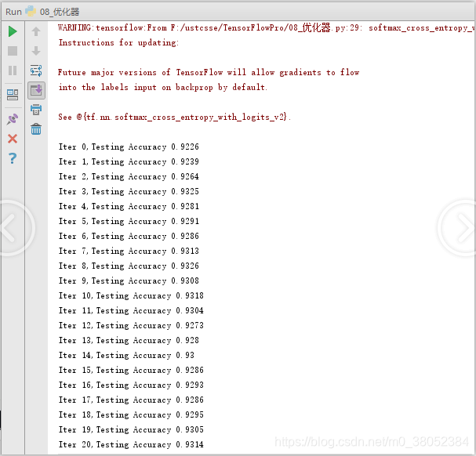This screenshot has width=476, height=456.
Task: Select the softmax_cross_entropy_with_logits_v2 reference line
Action: coord(175,117)
